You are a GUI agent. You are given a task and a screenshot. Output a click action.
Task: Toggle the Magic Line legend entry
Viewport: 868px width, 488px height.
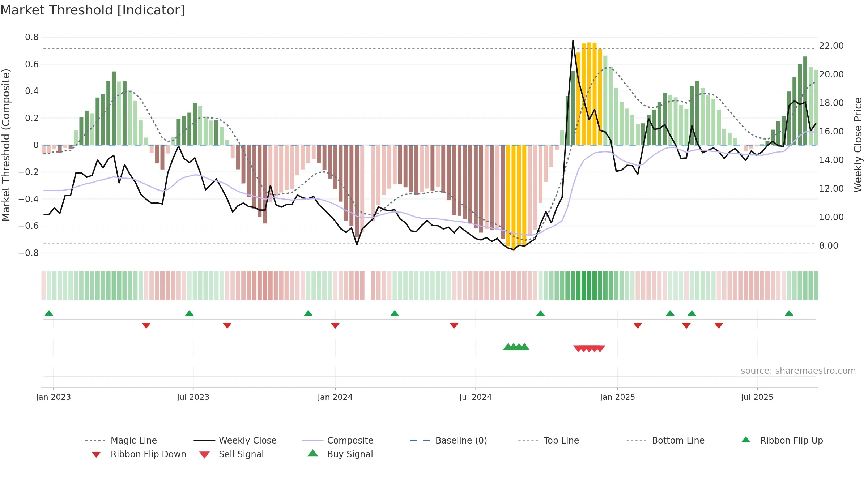click(x=121, y=440)
